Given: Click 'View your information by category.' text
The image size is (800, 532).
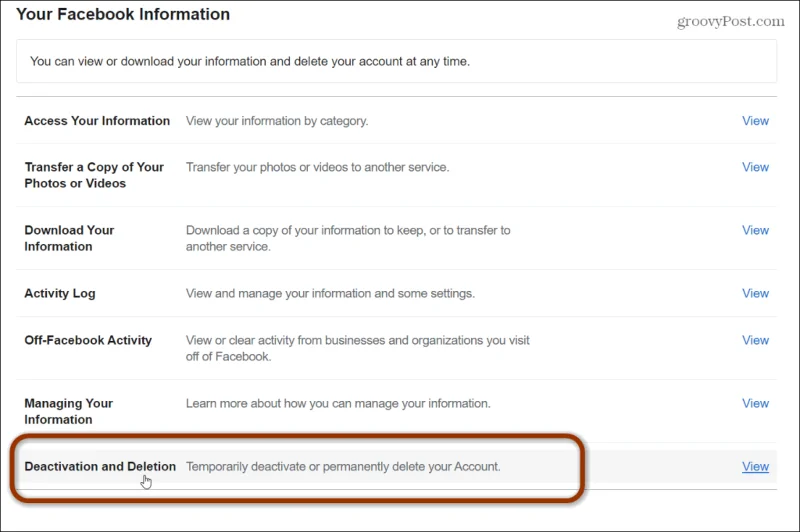Looking at the screenshot, I should tap(277, 121).
